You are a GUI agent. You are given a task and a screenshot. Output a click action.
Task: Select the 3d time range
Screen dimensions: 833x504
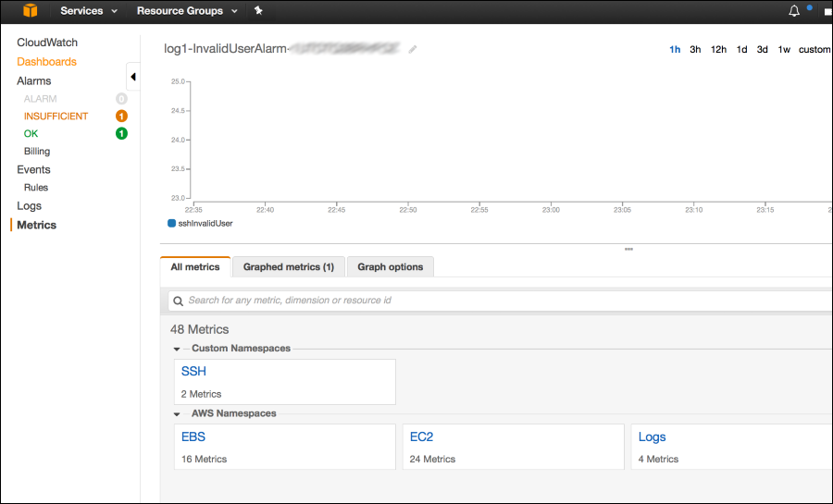pos(762,49)
